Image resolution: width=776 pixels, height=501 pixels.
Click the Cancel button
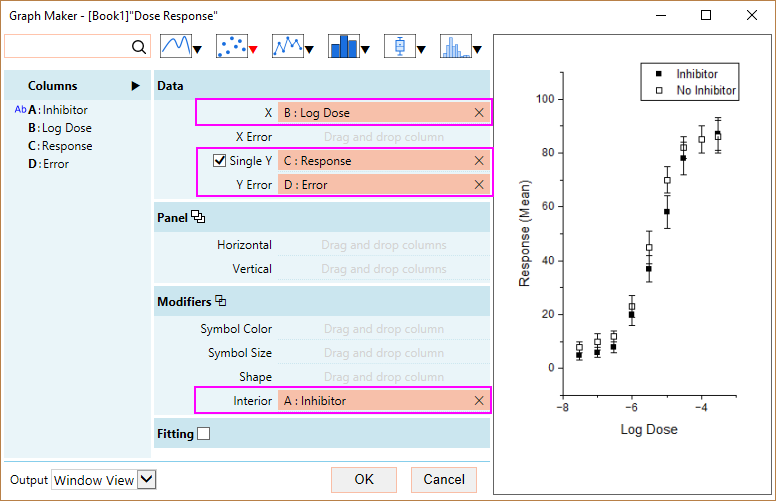tap(444, 480)
